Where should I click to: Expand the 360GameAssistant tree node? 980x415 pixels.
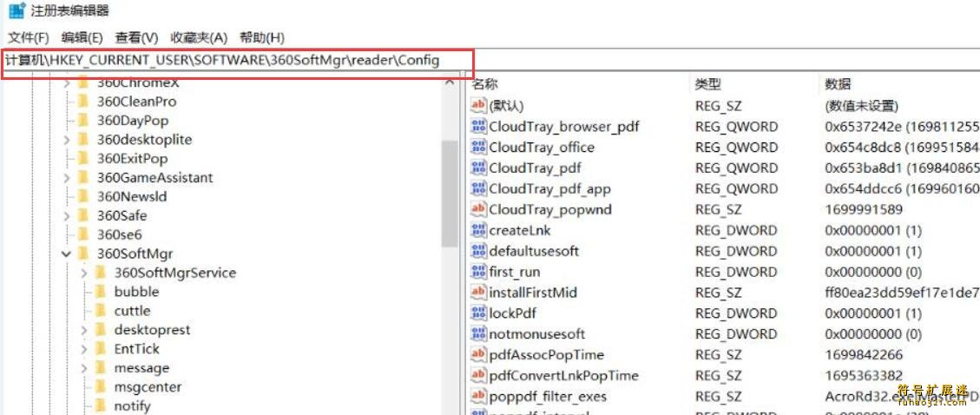coord(67,178)
